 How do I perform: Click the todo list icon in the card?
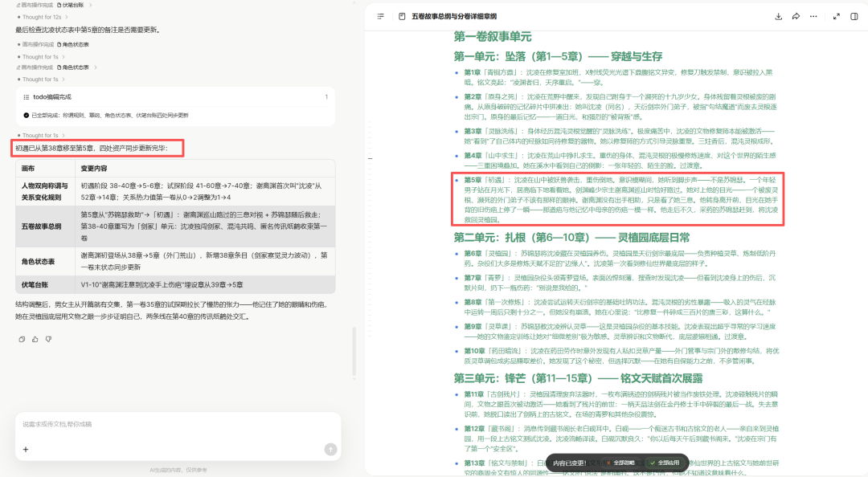pos(26,97)
